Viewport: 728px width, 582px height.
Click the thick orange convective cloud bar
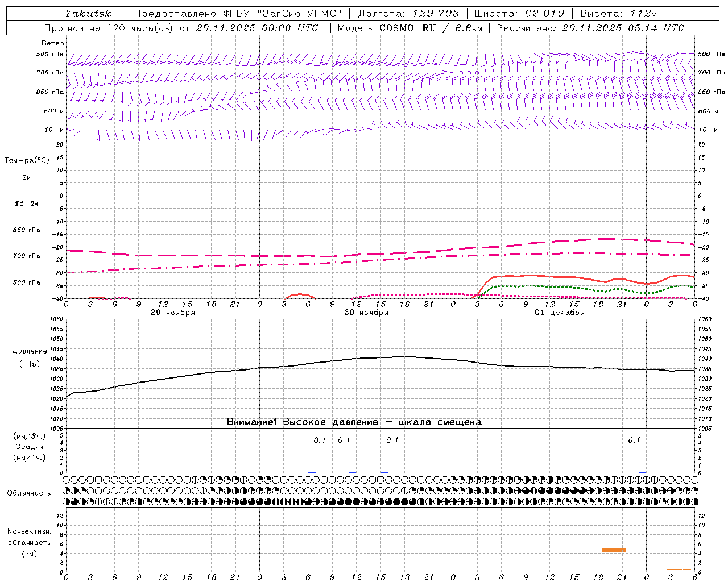point(614,550)
